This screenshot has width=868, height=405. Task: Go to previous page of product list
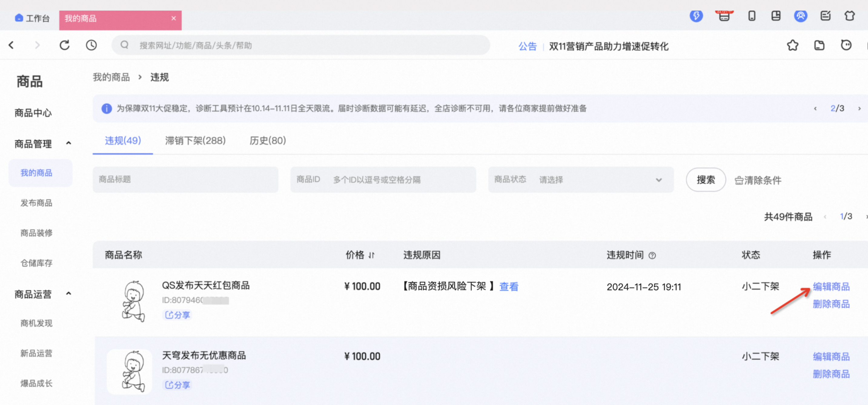click(x=825, y=217)
